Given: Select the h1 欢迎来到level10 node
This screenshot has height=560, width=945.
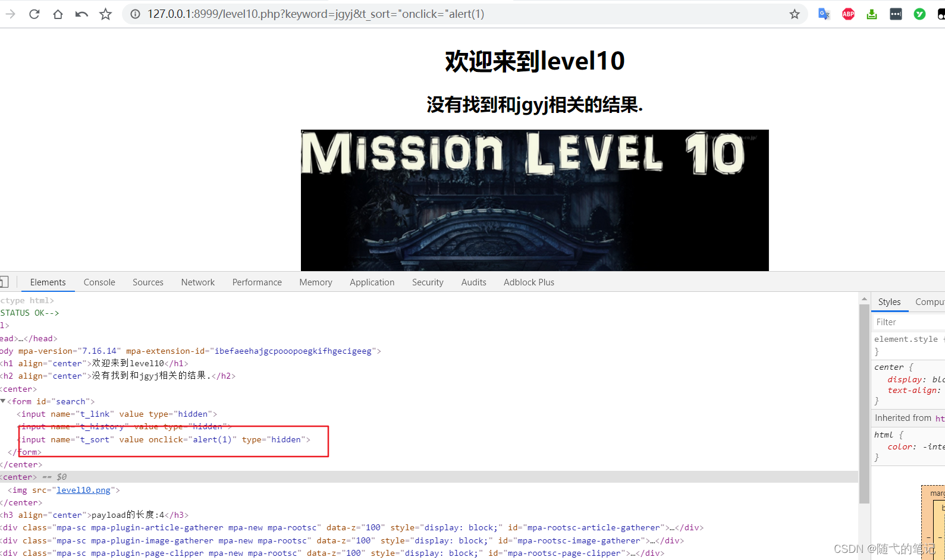Looking at the screenshot, I should pos(94,363).
